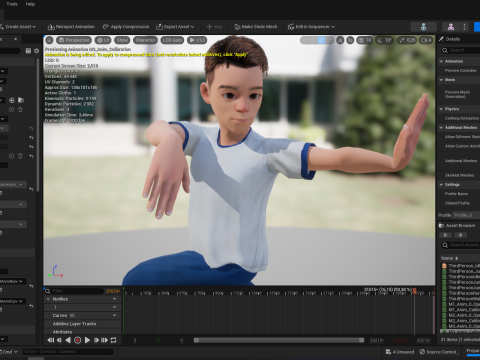Open the Asset Browser tab

click(x=457, y=226)
